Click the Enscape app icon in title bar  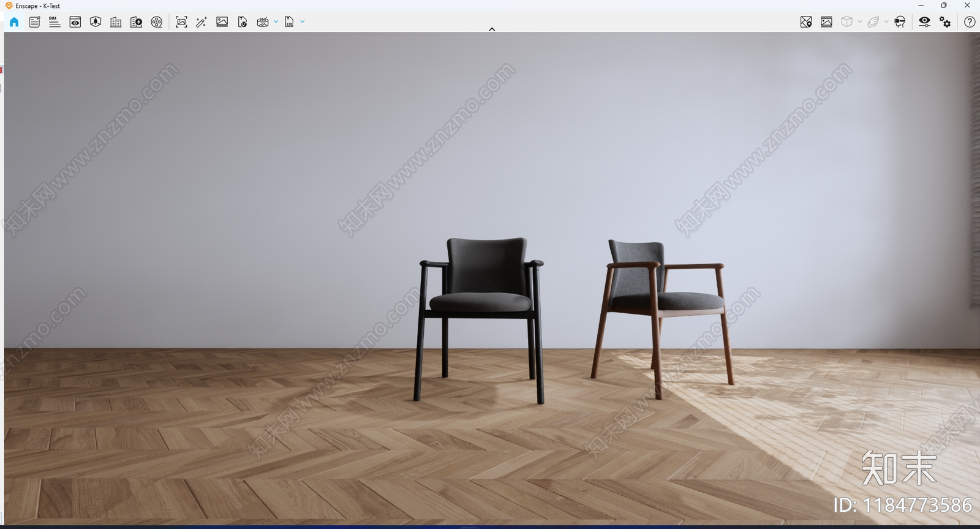[9, 6]
